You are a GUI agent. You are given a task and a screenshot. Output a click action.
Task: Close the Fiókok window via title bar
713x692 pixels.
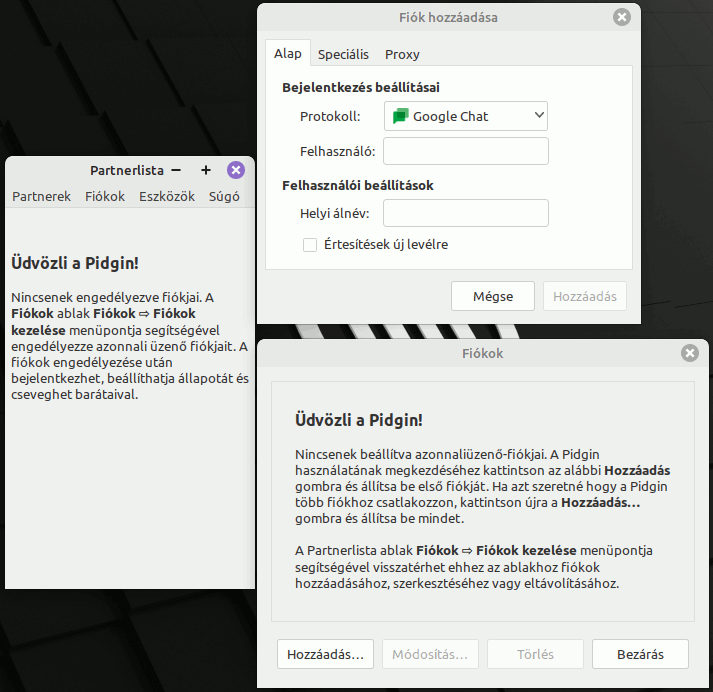(x=689, y=353)
